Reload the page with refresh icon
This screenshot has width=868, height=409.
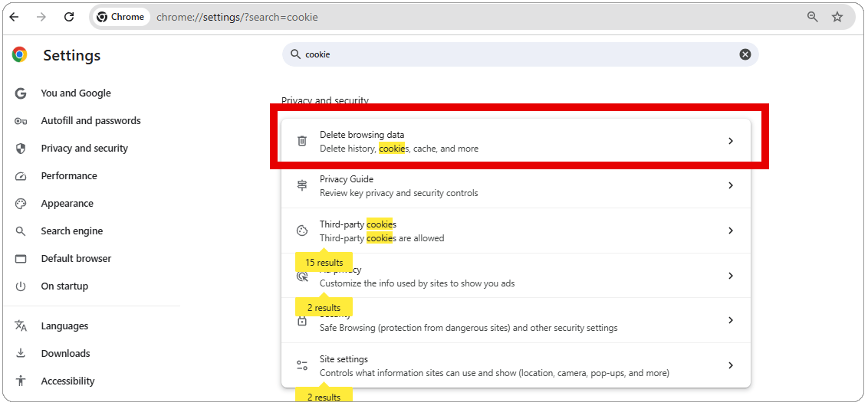pyautogui.click(x=69, y=17)
